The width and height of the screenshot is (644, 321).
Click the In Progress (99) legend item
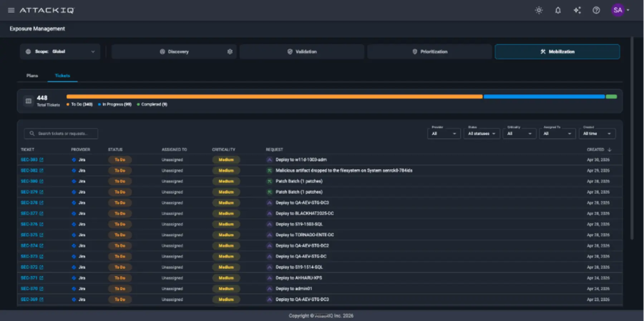(115, 104)
